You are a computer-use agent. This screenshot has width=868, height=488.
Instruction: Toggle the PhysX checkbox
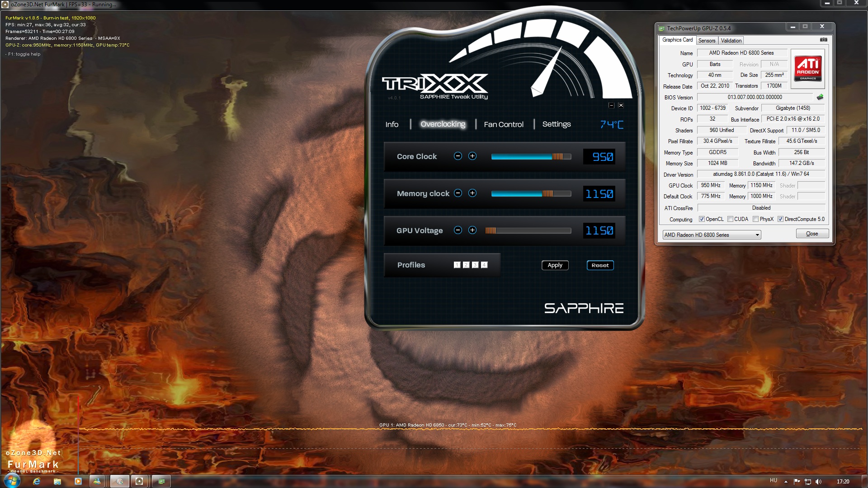click(755, 219)
